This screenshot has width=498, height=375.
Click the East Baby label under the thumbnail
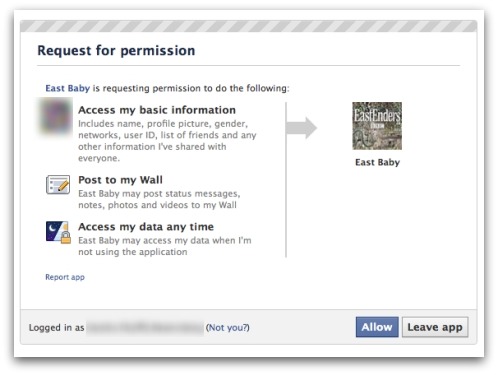coord(377,162)
